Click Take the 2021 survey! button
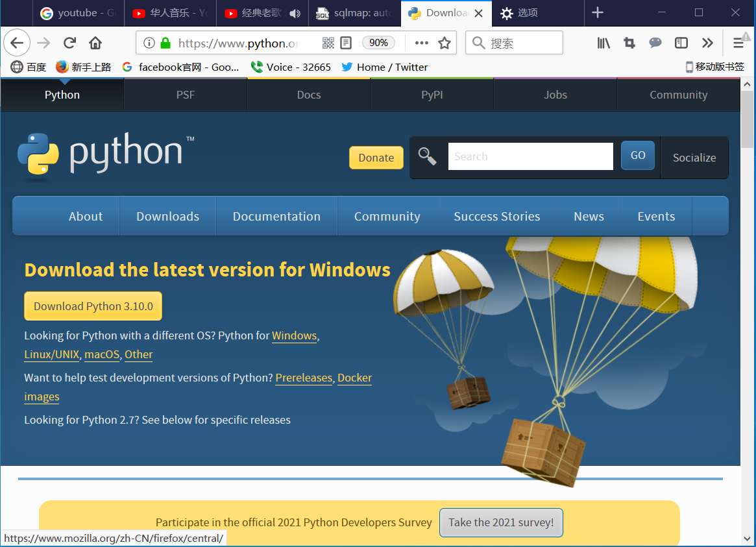 501,522
